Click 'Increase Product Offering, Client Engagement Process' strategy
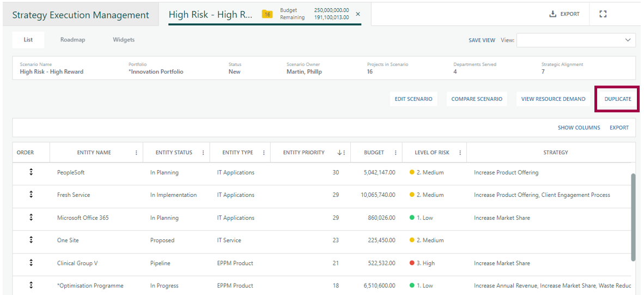Image resolution: width=644 pixels, height=295 pixels. pos(542,195)
